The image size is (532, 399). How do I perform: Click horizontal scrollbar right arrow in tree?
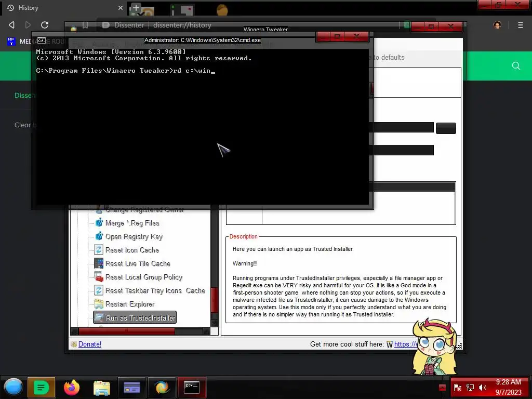(206, 331)
